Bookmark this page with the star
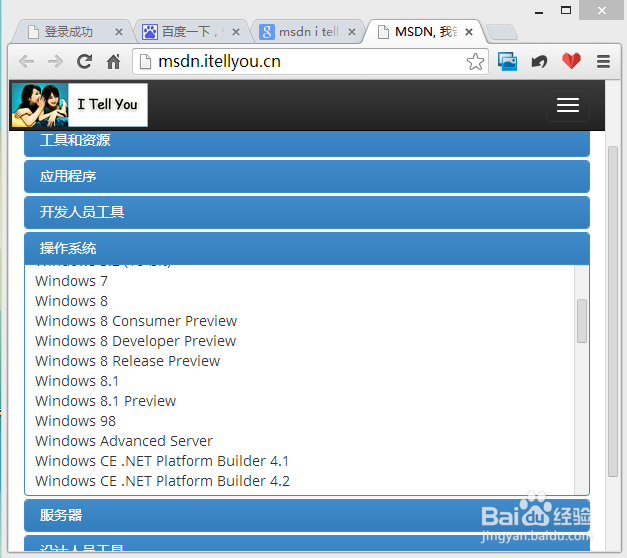This screenshot has height=558, width=627. click(475, 62)
